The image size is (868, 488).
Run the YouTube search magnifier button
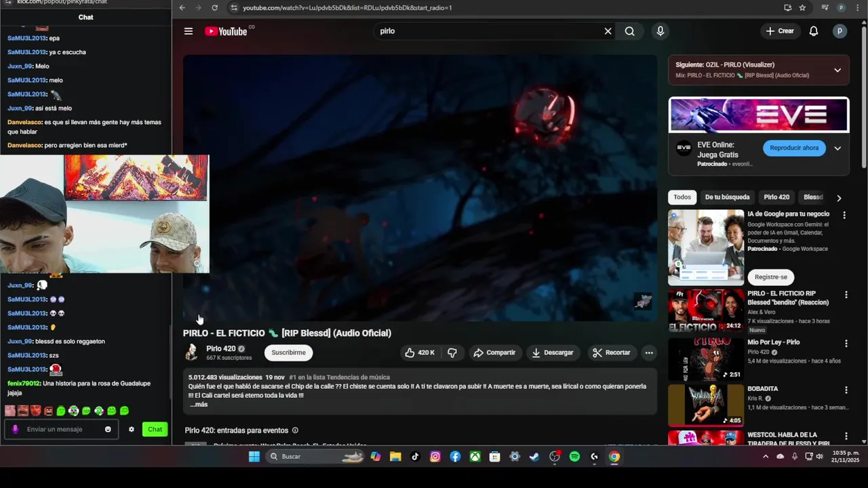click(x=630, y=31)
